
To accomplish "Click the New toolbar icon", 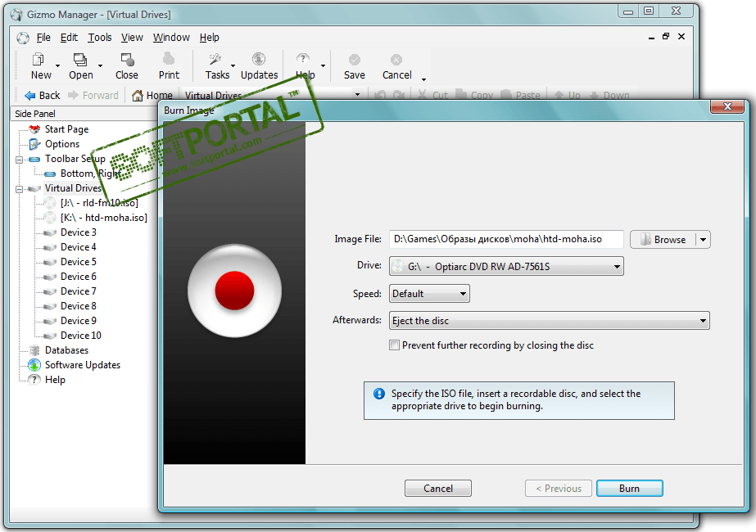I will (x=38, y=60).
